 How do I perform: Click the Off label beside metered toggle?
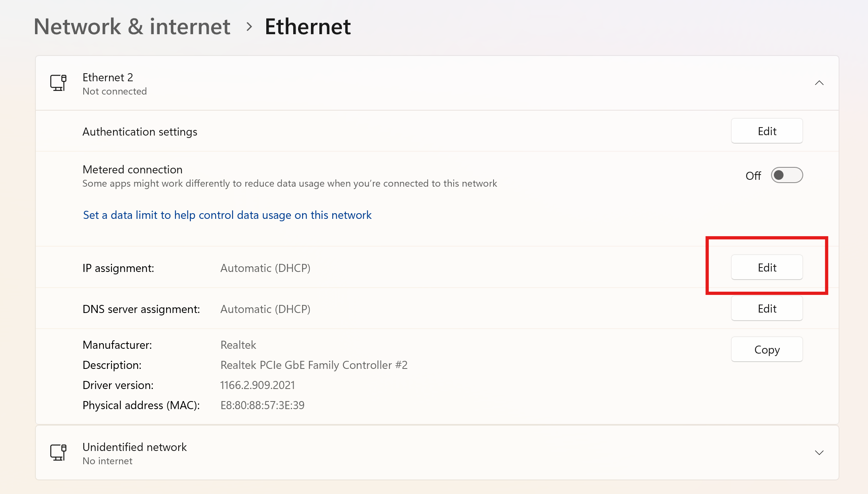753,176
